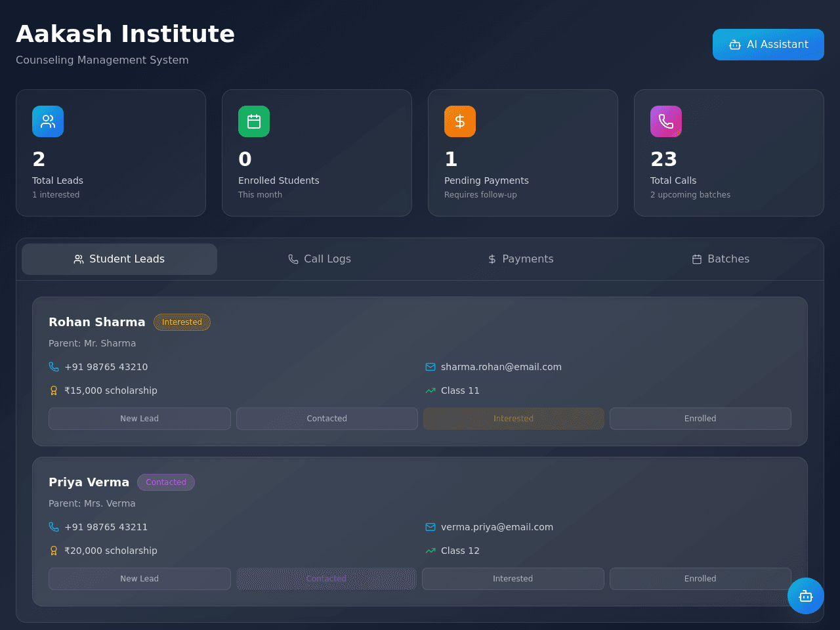Switch to the Call Logs tab
Viewport: 840px width, 630px height.
tap(320, 259)
